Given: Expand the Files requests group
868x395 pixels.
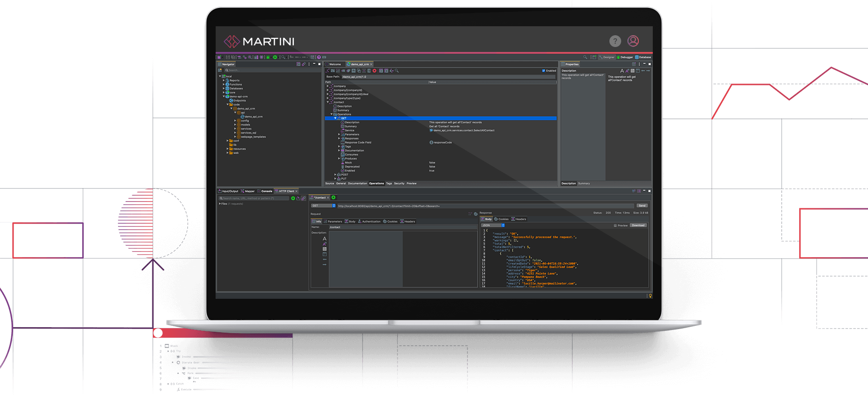Looking at the screenshot, I should pos(220,204).
